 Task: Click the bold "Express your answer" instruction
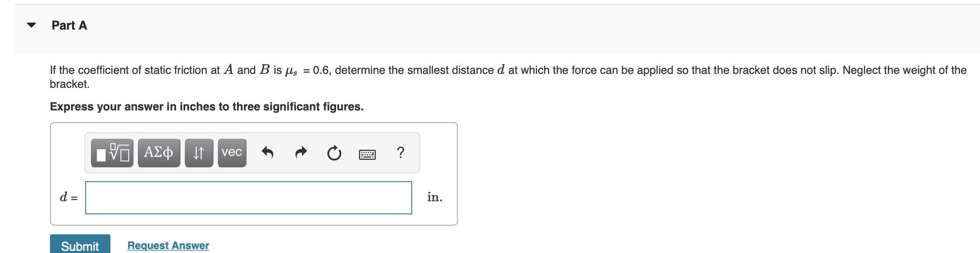coord(207,107)
